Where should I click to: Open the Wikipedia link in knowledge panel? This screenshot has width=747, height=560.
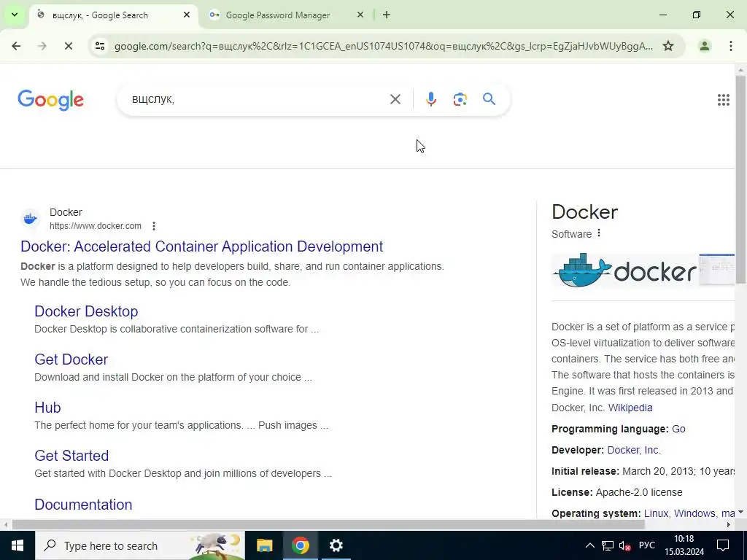point(630,408)
